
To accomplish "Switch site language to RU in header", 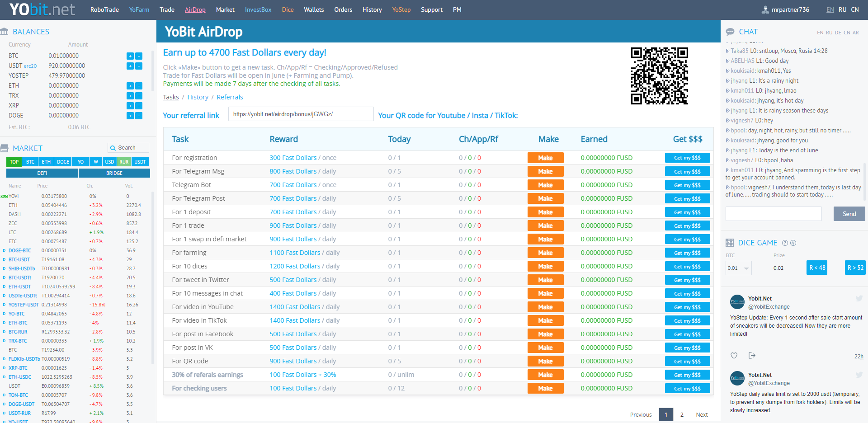I will (843, 9).
